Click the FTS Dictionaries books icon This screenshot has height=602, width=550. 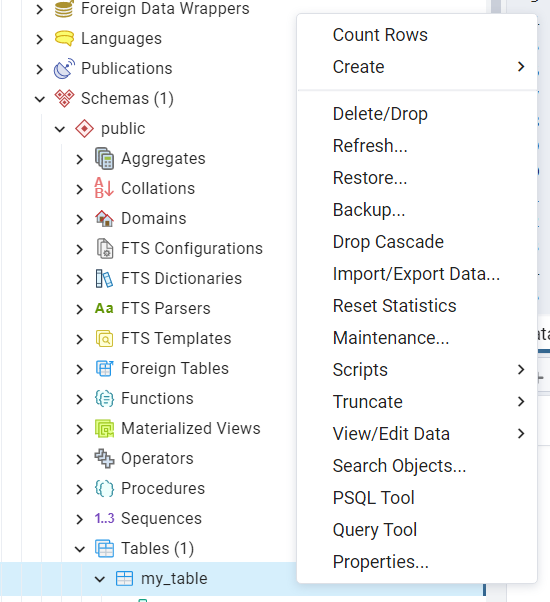pos(104,278)
